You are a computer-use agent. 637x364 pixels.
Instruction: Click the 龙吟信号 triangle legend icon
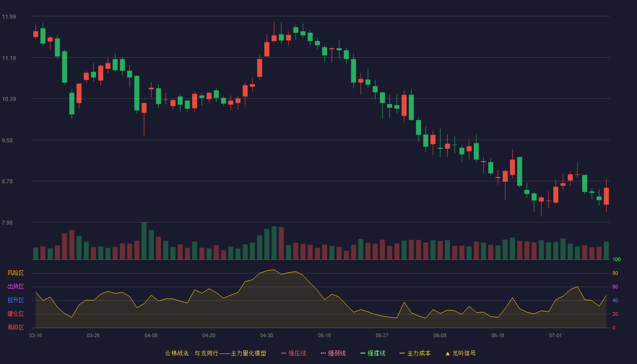click(x=447, y=353)
